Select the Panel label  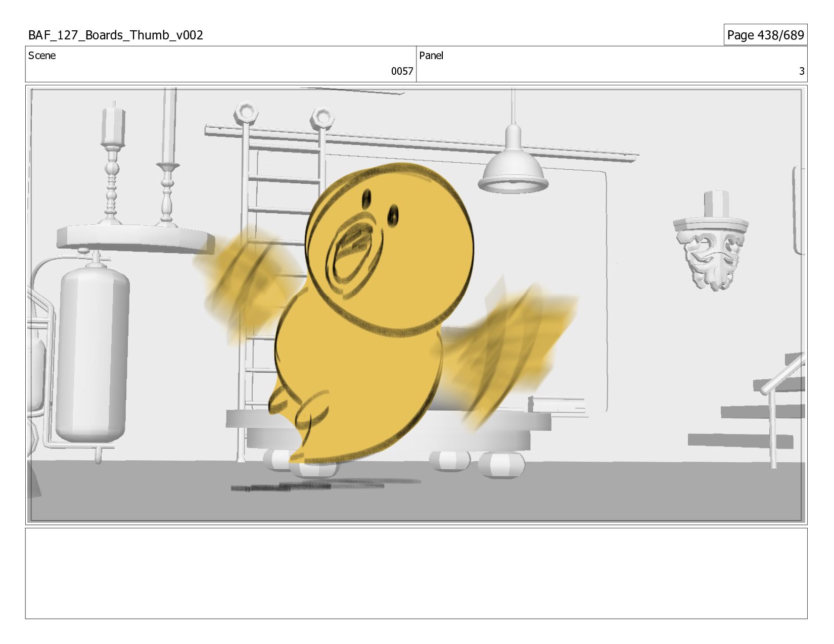click(x=431, y=56)
